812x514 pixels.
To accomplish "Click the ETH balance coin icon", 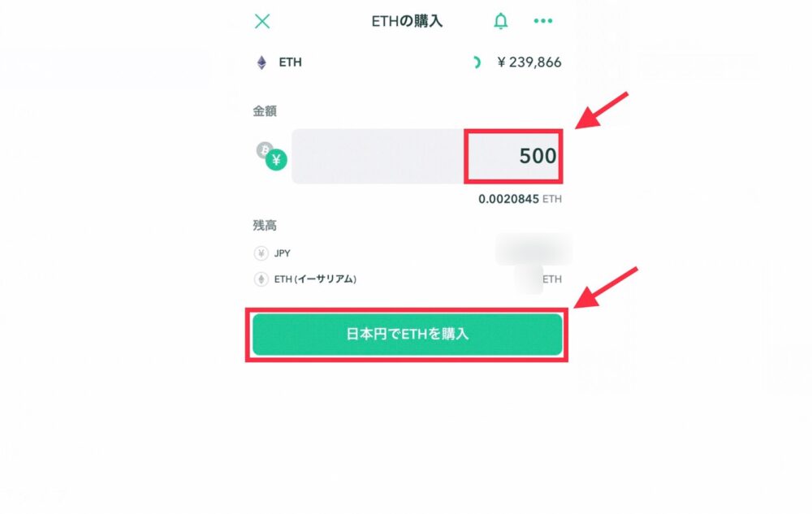I will (261, 279).
